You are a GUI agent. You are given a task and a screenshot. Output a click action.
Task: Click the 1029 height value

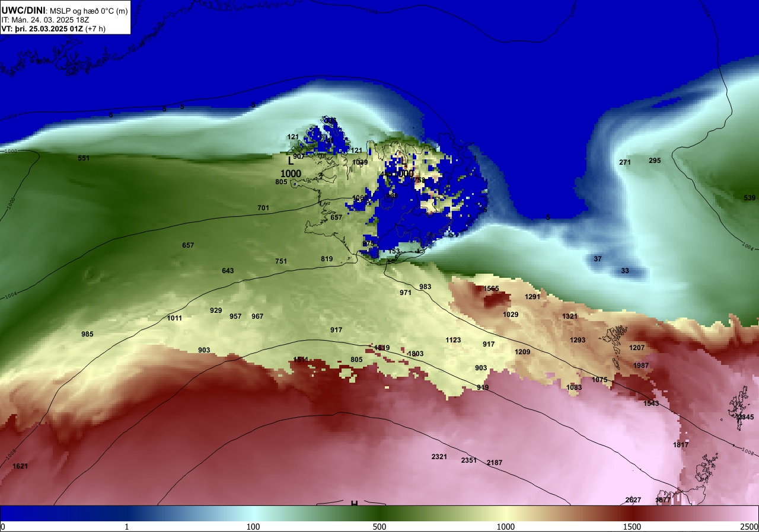[x=511, y=315]
